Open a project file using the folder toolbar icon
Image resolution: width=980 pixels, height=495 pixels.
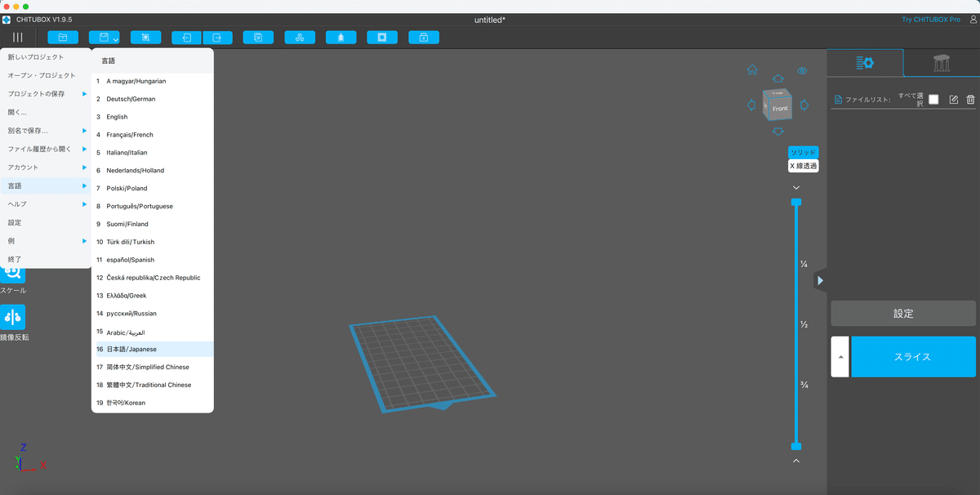tap(63, 37)
